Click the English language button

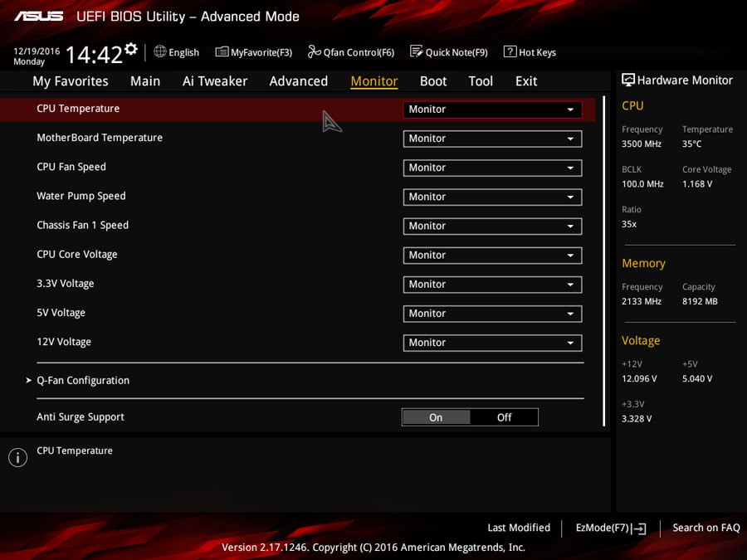tap(184, 52)
